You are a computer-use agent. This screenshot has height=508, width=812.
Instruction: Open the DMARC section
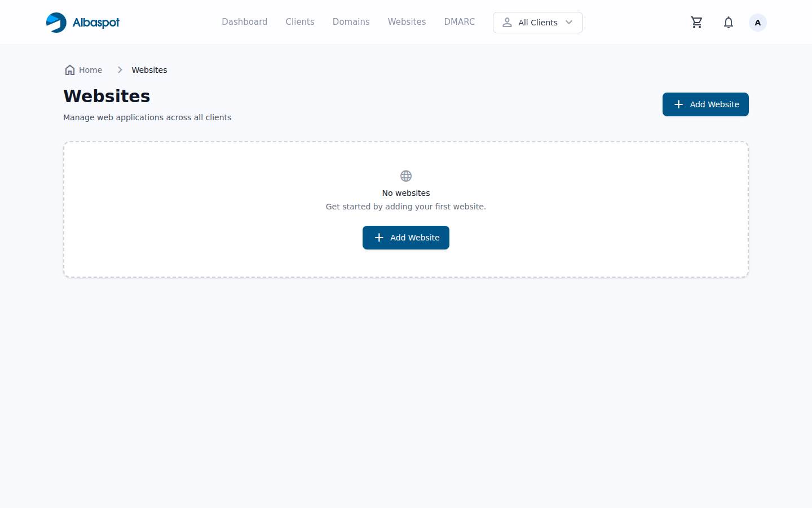tap(459, 22)
